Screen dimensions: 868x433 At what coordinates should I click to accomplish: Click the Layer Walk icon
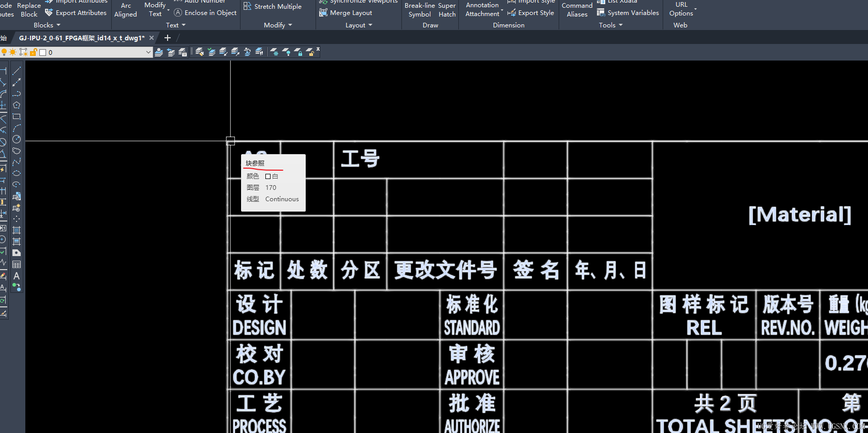[259, 52]
